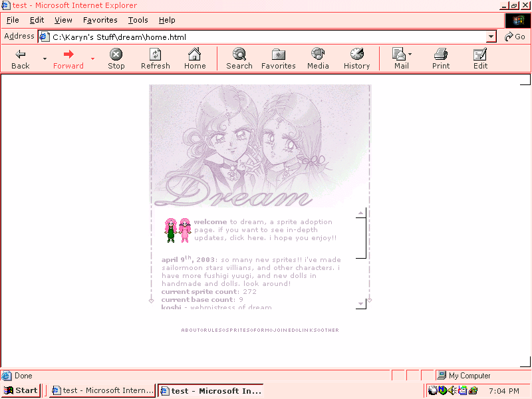Click into the Address text field

click(266, 37)
